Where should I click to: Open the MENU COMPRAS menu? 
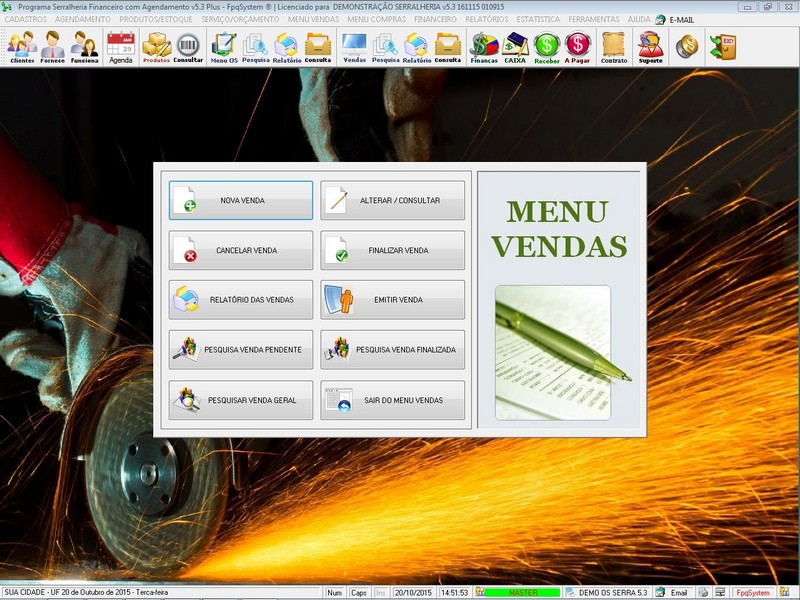[377, 19]
